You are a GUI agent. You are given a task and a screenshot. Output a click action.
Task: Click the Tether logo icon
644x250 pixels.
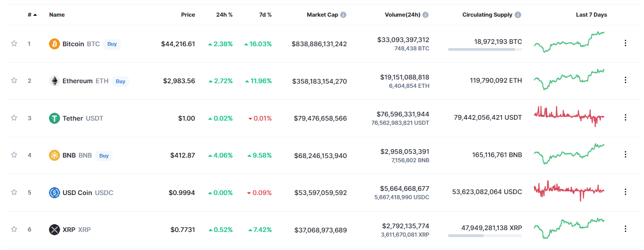55,118
